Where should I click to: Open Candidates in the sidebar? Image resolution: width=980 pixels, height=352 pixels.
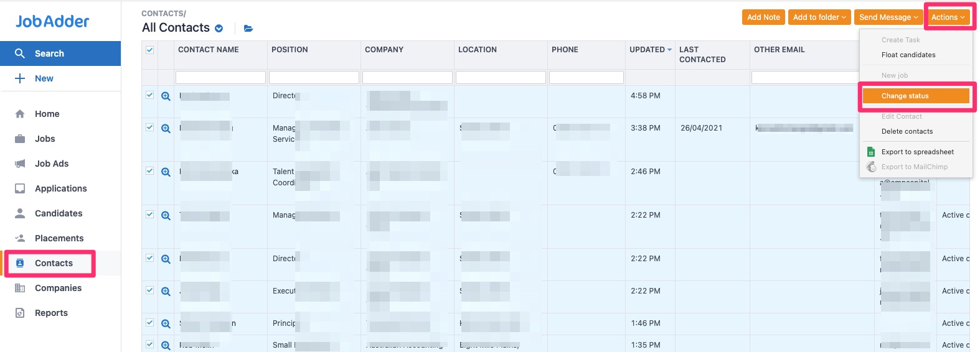coord(59,213)
